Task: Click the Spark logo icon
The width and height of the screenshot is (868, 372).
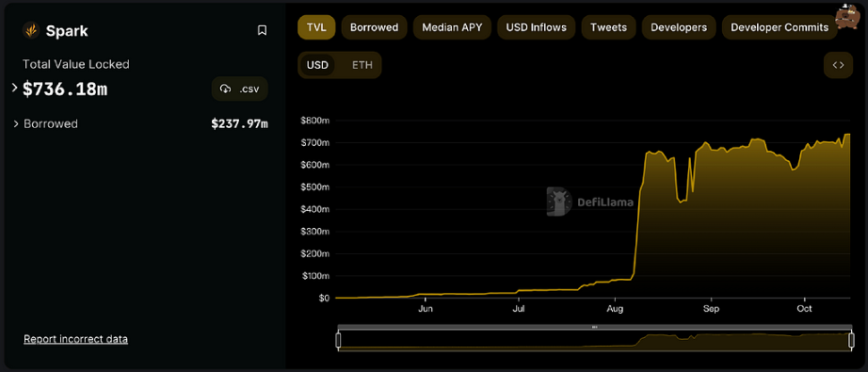Action: point(31,31)
